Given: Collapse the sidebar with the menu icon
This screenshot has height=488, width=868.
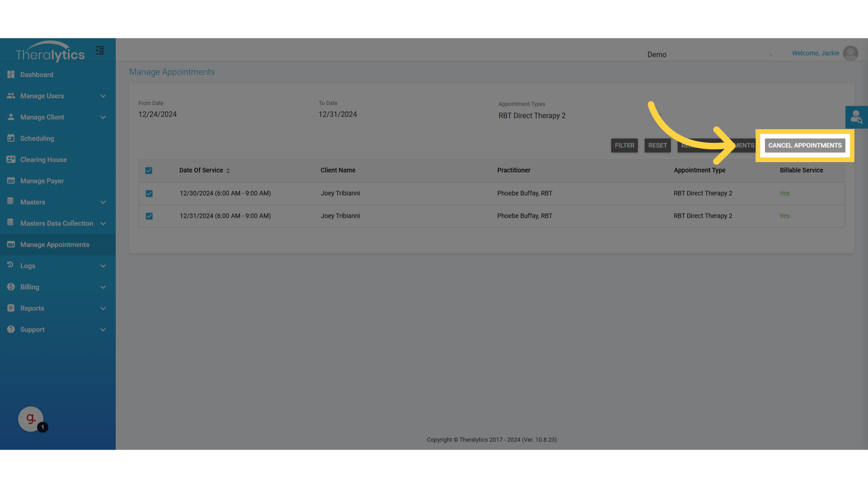Looking at the screenshot, I should click(x=100, y=51).
